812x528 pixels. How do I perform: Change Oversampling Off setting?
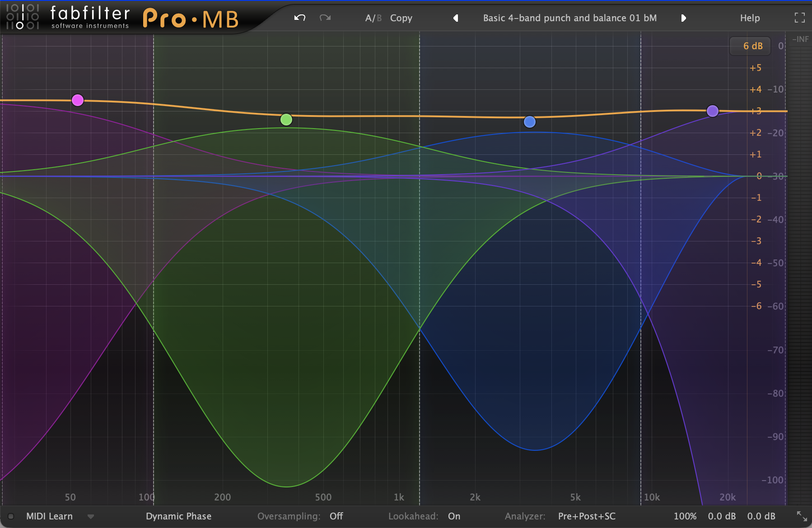tap(336, 516)
